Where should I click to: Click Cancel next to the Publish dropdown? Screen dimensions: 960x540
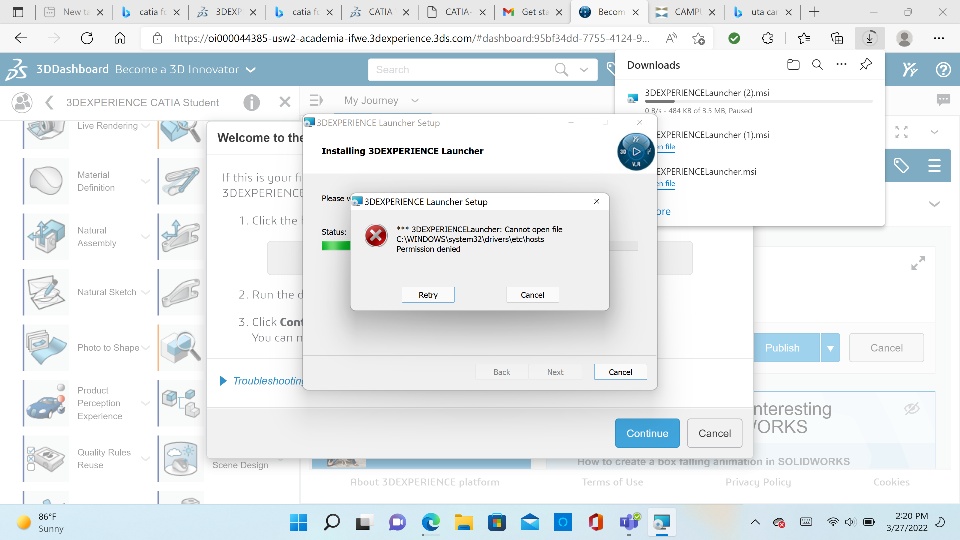[886, 348]
